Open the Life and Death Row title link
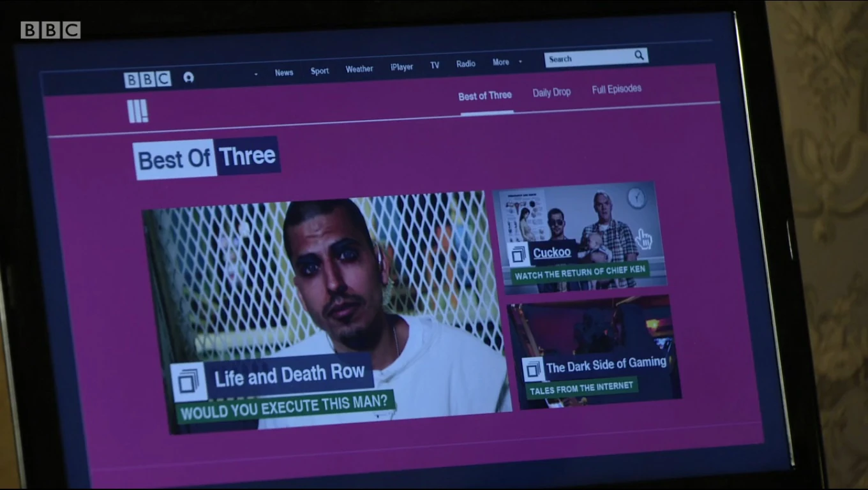868x490 pixels. pos(290,375)
